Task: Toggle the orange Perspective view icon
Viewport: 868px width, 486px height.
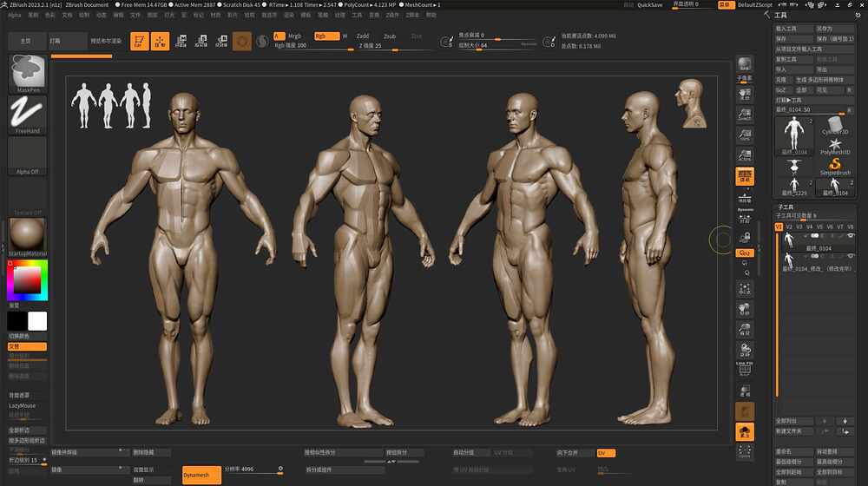Action: pos(745,176)
